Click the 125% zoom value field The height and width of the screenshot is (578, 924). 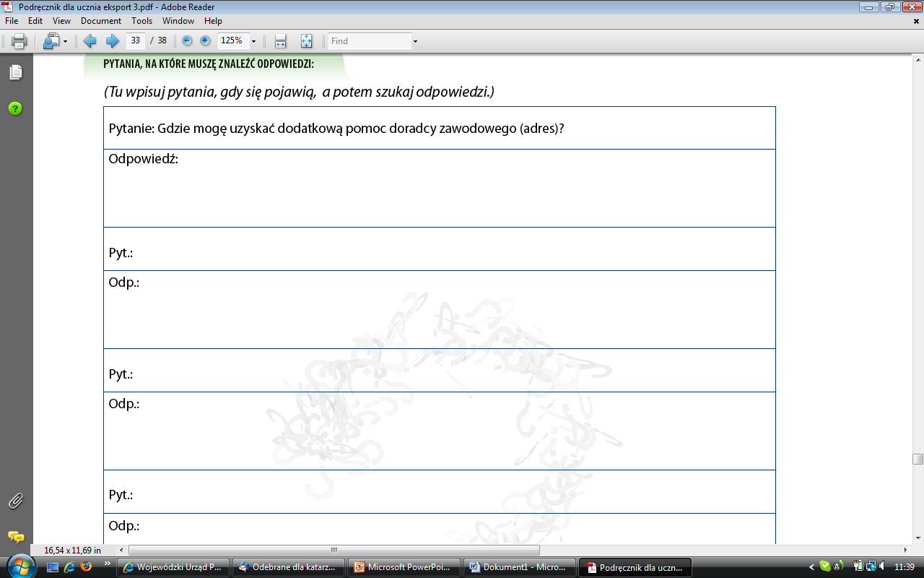click(232, 40)
